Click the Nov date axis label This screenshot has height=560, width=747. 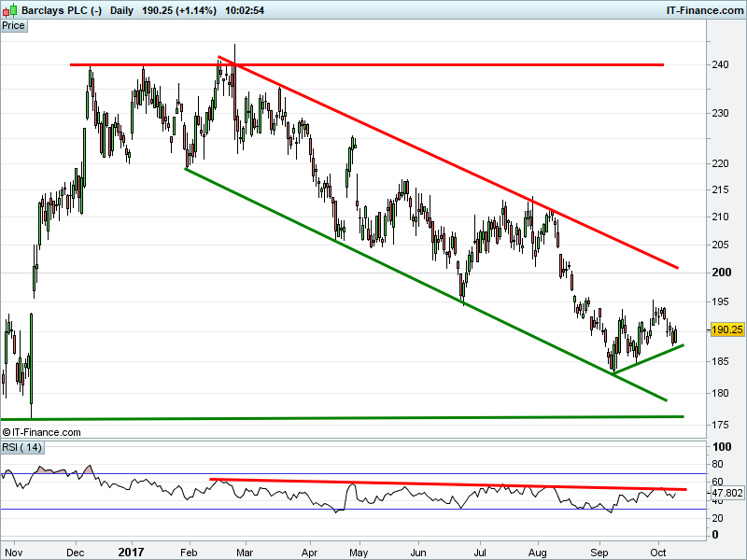tap(13, 553)
